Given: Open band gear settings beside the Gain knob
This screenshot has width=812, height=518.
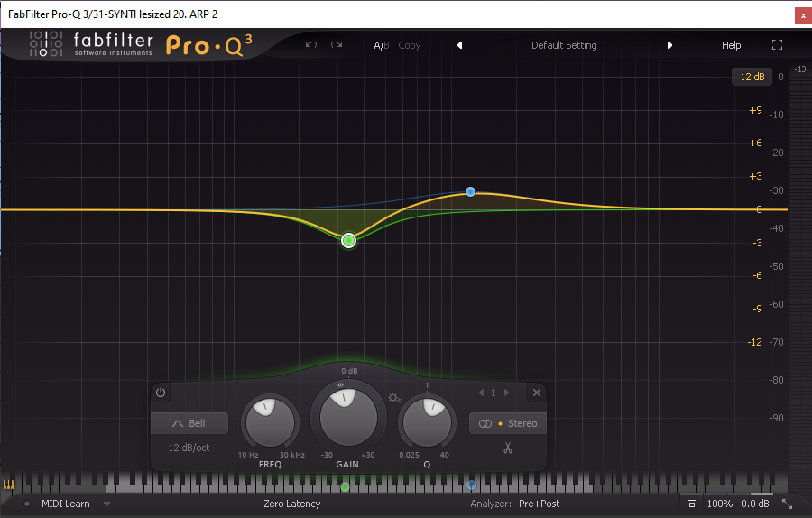Looking at the screenshot, I should tap(394, 398).
